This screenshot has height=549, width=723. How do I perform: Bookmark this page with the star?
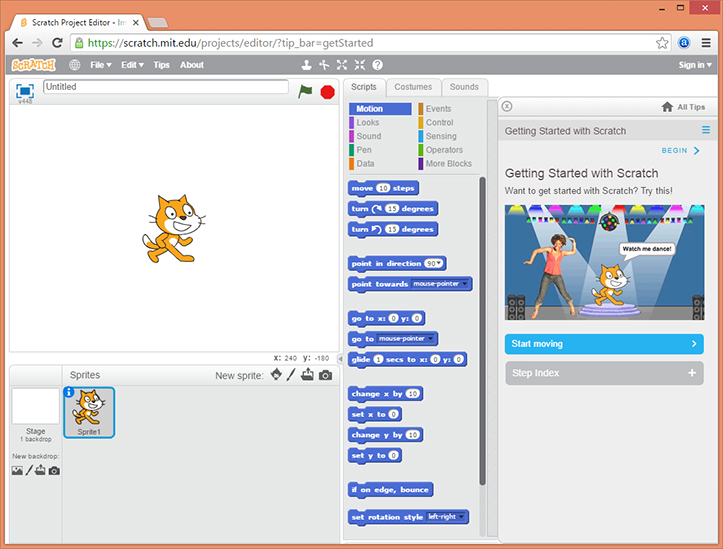pyautogui.click(x=662, y=43)
